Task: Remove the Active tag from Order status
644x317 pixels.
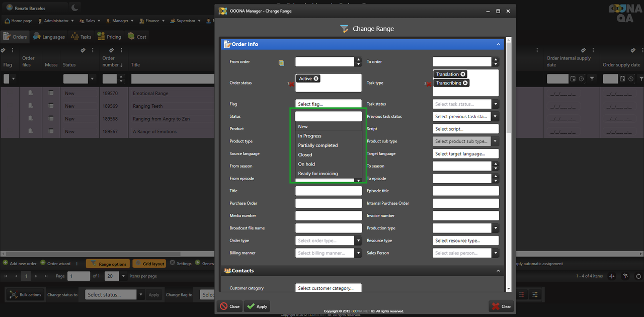Action: coord(316,78)
